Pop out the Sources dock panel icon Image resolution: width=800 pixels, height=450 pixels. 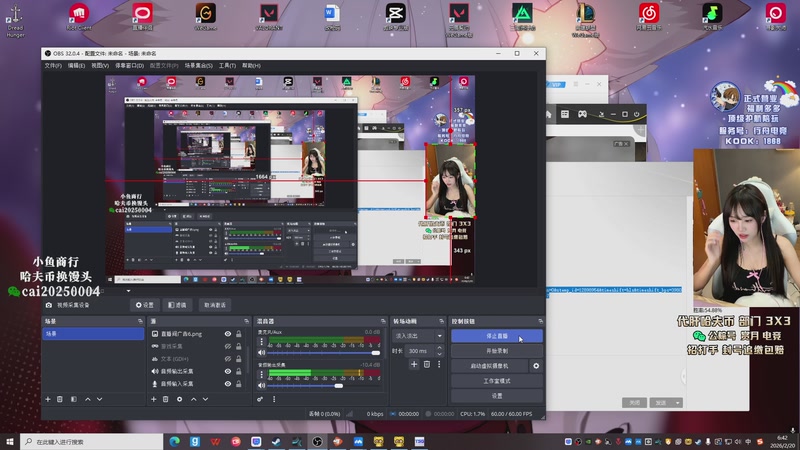pos(246,321)
